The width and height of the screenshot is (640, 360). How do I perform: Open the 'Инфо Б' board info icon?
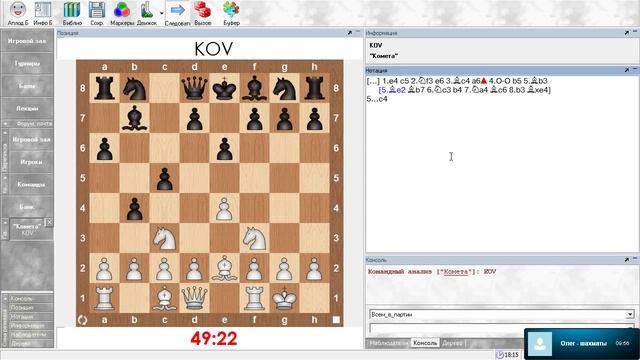coord(43,13)
